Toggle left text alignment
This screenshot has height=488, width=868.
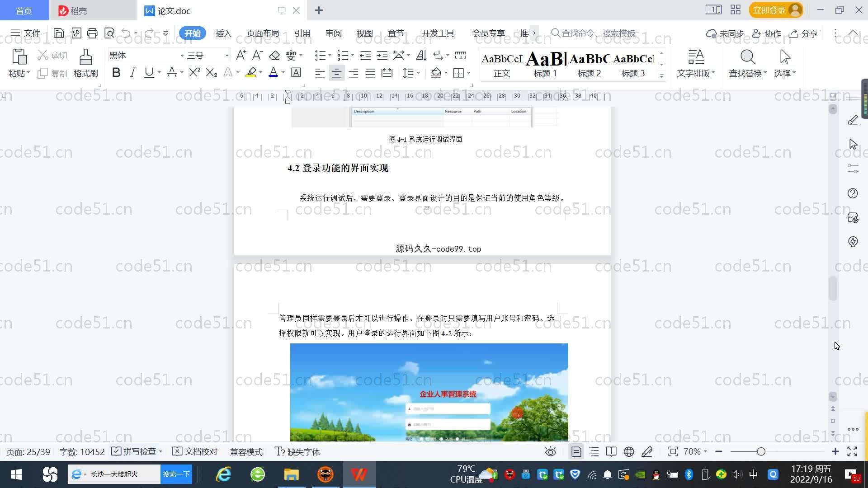tap(320, 73)
